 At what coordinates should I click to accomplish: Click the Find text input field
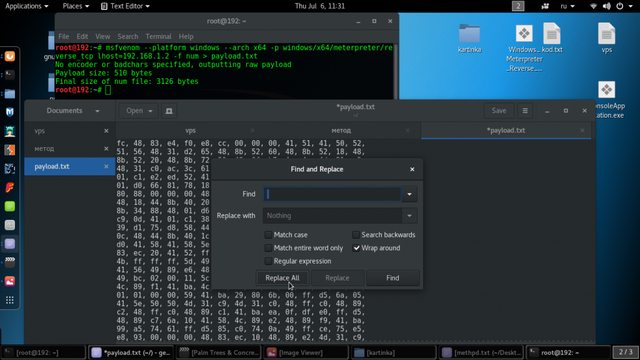[332, 194]
